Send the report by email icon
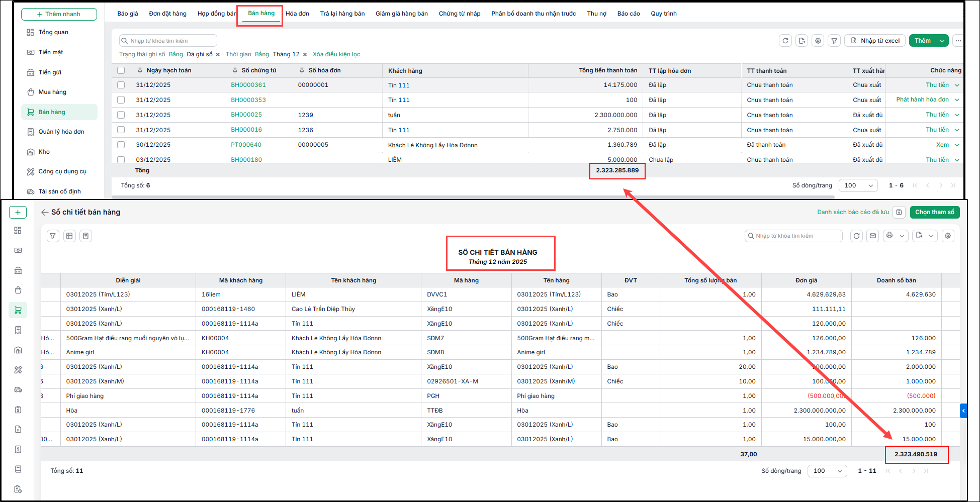Image resolution: width=980 pixels, height=502 pixels. point(873,236)
